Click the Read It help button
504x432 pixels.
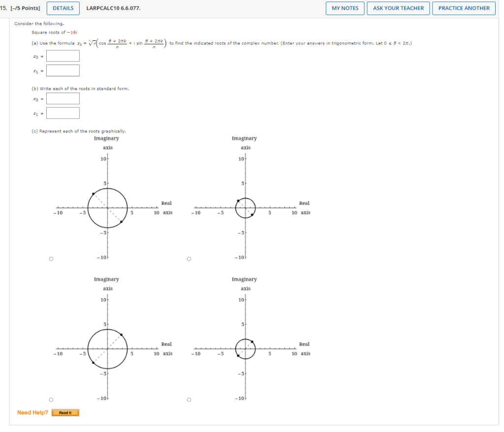point(65,413)
